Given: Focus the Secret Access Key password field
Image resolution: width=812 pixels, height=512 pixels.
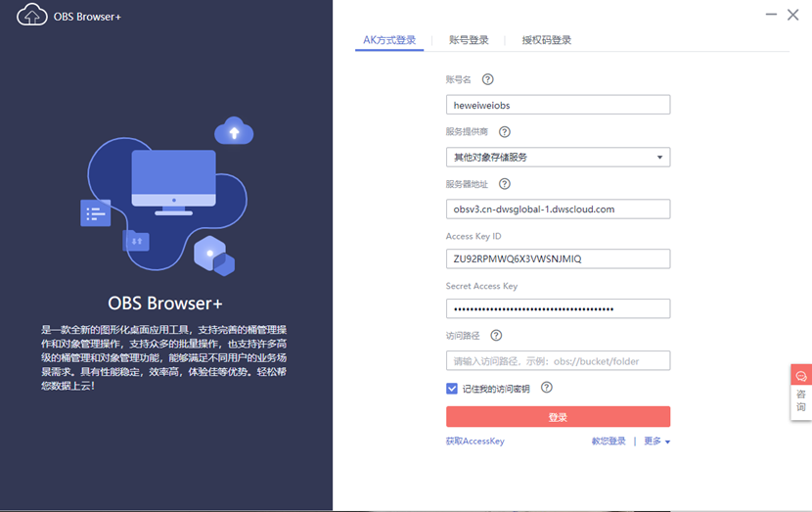Looking at the screenshot, I should pyautogui.click(x=558, y=308).
